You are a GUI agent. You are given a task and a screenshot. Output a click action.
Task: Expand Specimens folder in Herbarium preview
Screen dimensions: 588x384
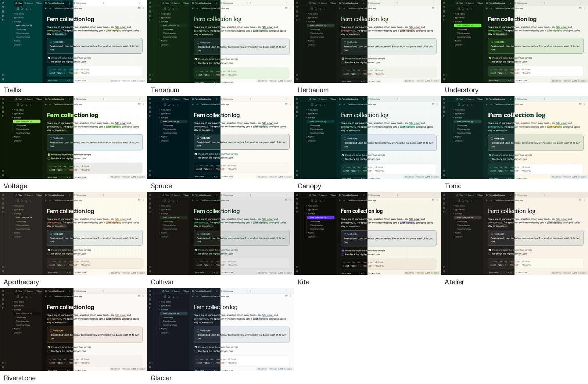pyautogui.click(x=312, y=18)
